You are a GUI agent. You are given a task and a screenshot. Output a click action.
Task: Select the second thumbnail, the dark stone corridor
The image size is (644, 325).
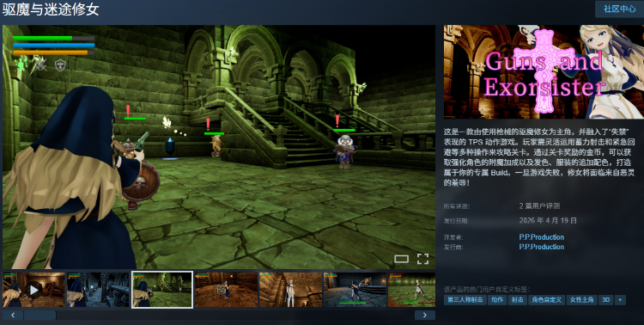coord(98,290)
